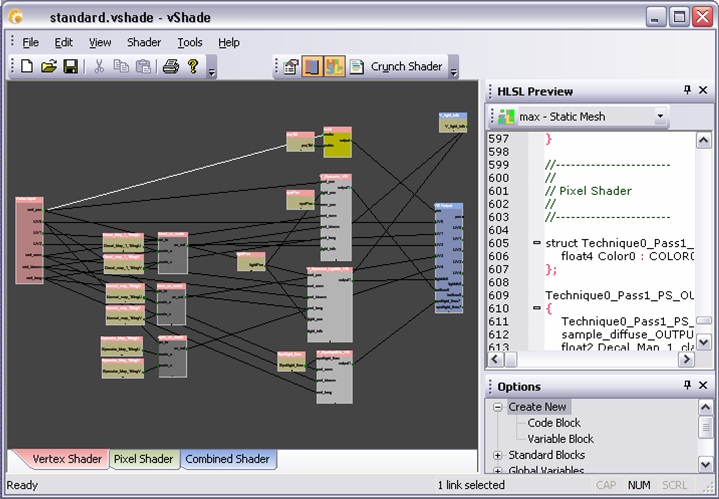Toggle the highlighted panel view button
Screen dimensions: 719x499
(x=312, y=67)
